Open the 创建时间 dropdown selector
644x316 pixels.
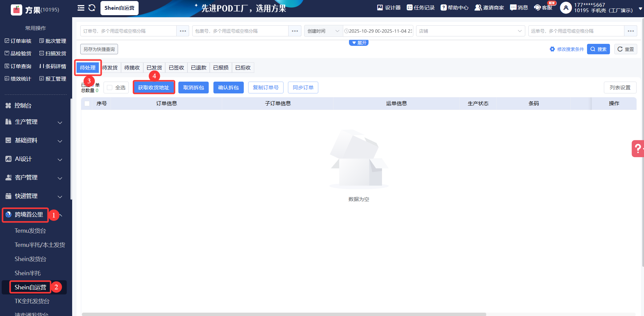coord(322,31)
